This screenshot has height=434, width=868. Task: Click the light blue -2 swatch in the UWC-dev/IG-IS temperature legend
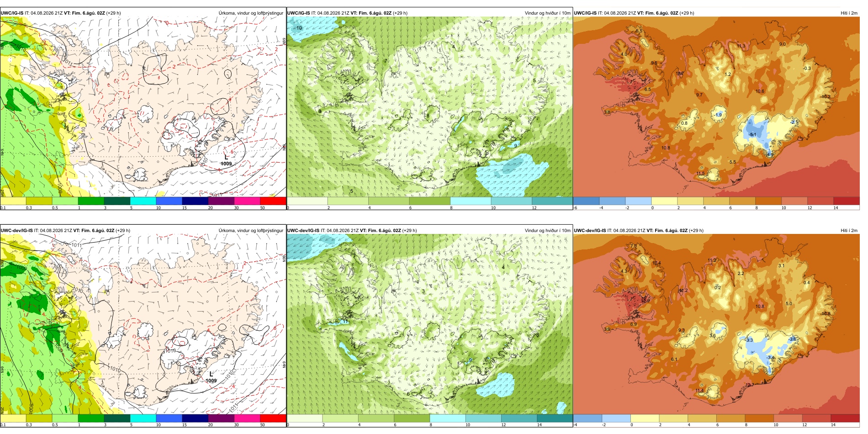coord(616,418)
